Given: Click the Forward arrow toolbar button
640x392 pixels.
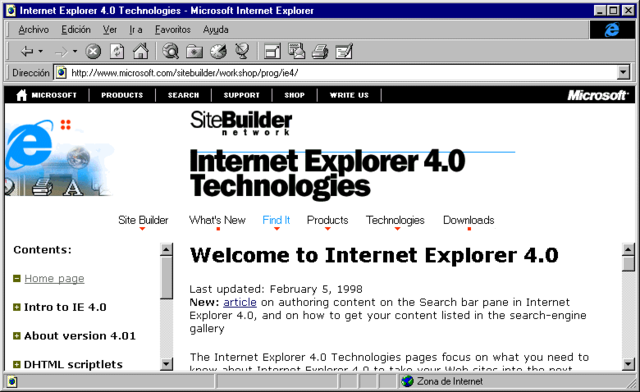Looking at the screenshot, I should tap(61, 51).
